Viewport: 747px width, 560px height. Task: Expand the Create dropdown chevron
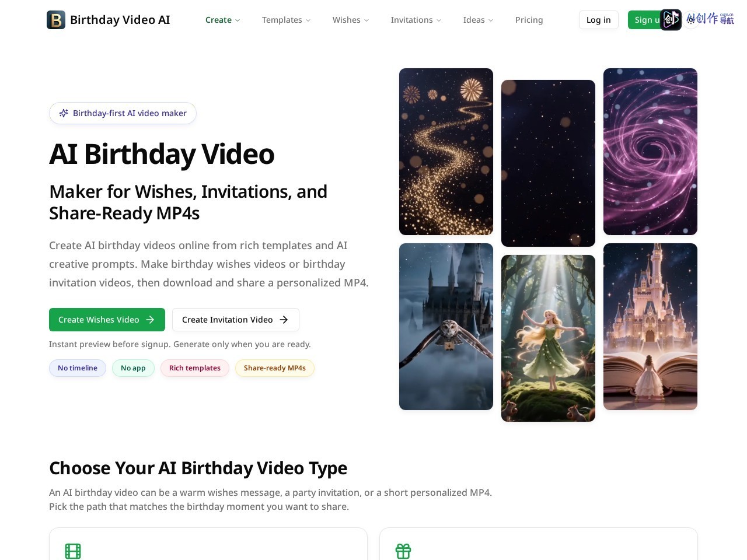pos(238,20)
